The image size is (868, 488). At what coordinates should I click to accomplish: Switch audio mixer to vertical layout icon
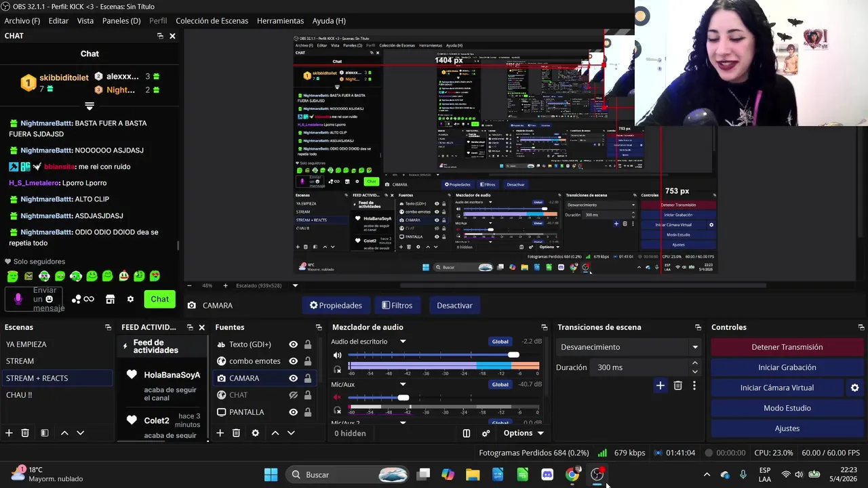467,433
